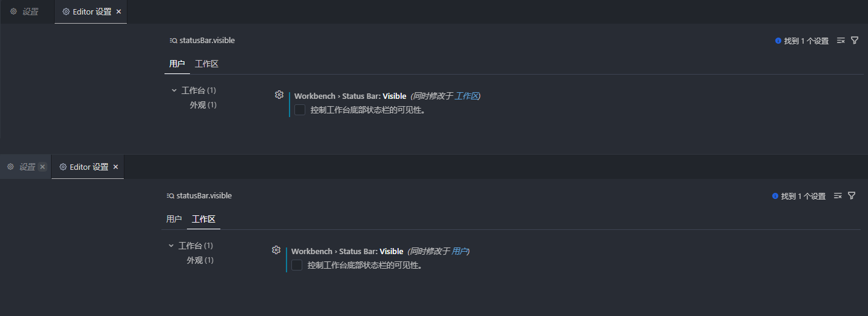Clear the settings search in the lower editor
This screenshot has height=316, width=868.
pos(838,196)
